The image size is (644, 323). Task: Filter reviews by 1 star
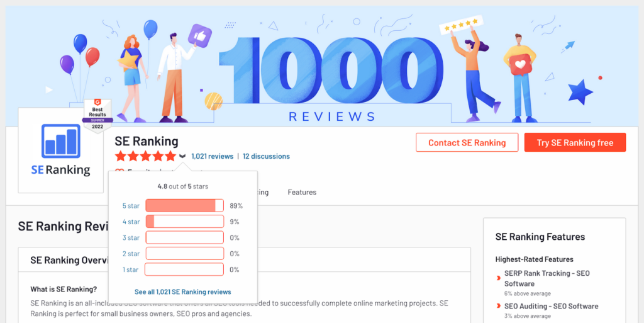[131, 270]
